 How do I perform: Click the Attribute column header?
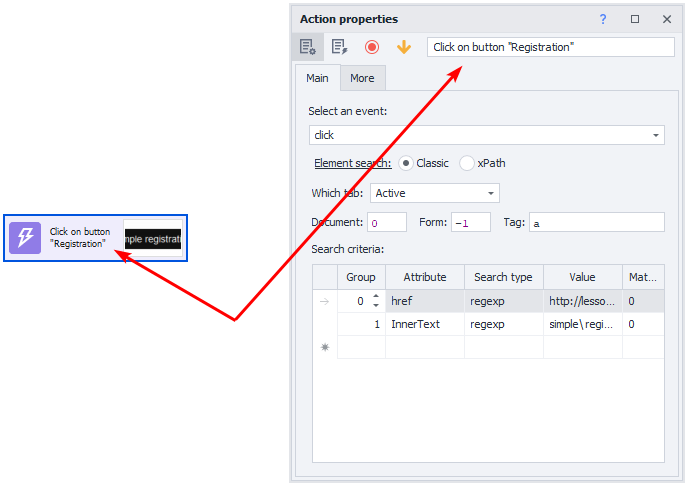(424, 277)
